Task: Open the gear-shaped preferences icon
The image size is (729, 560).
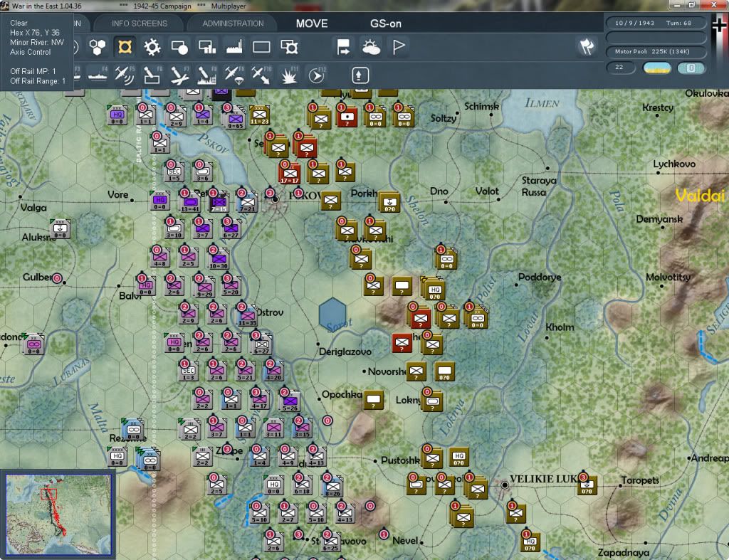Action: (x=152, y=47)
